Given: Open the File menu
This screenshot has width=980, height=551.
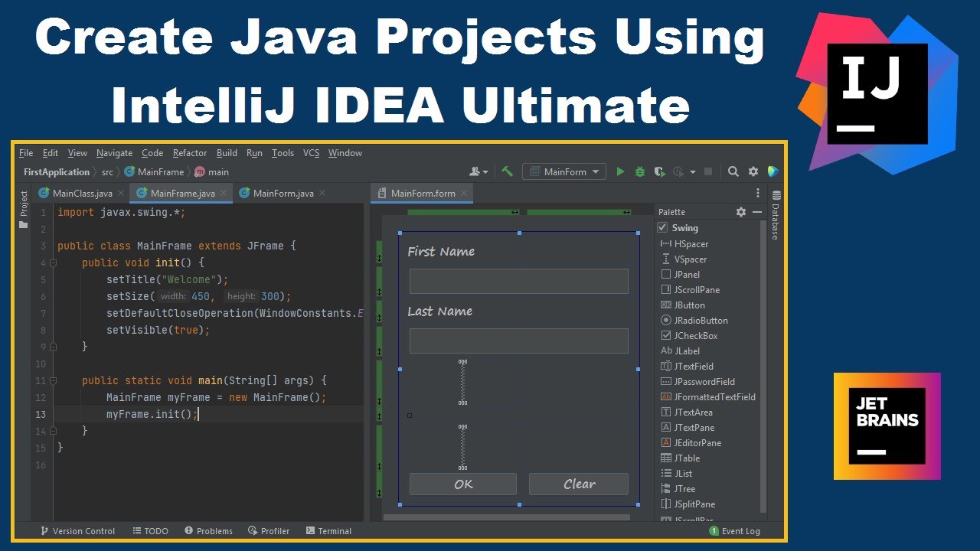Looking at the screenshot, I should [x=26, y=153].
